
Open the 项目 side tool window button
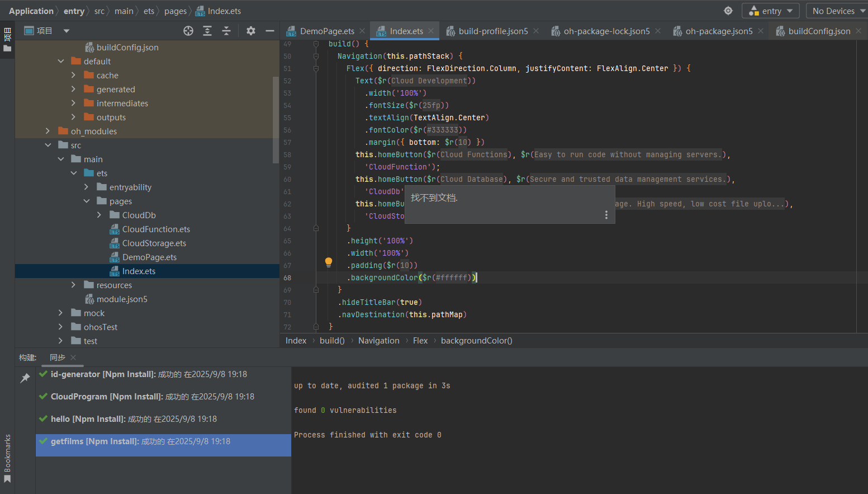pos(7,40)
